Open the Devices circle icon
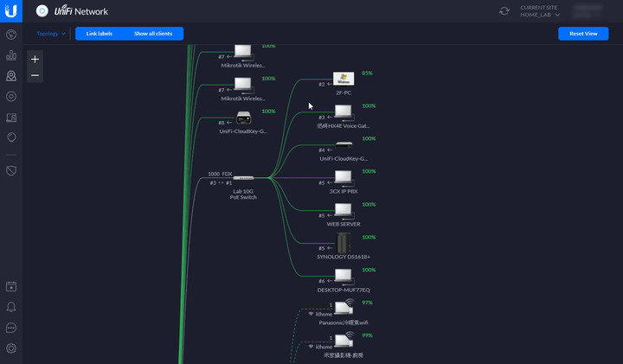Viewport: 623px width, 364px height. [11, 97]
